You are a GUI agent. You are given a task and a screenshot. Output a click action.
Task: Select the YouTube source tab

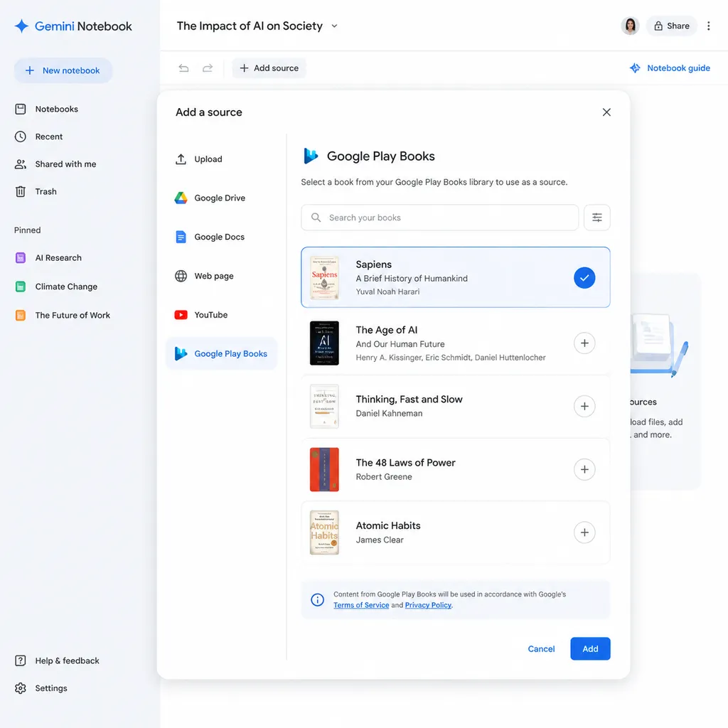tap(222, 315)
